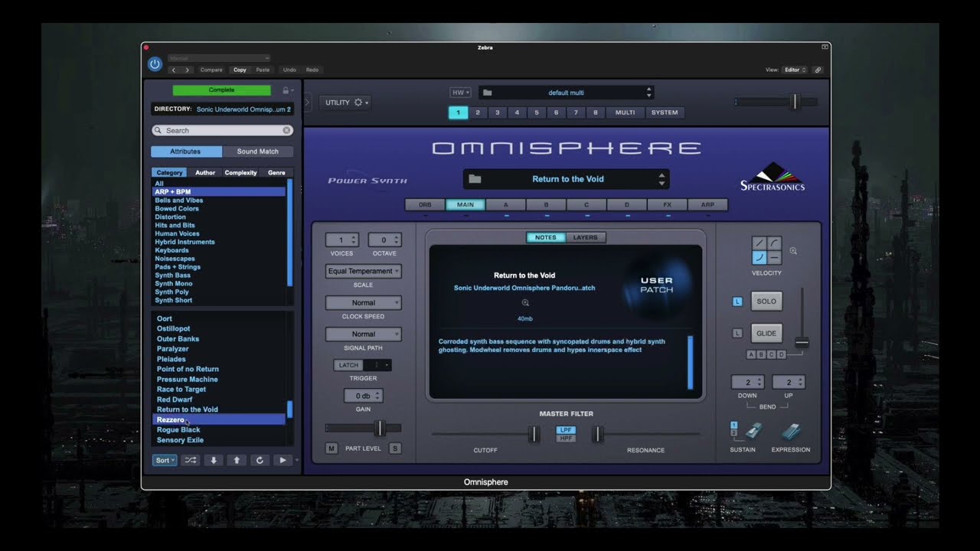Viewport: 980px width, 551px height.
Task: Select the Author attribute column
Action: pyautogui.click(x=205, y=173)
